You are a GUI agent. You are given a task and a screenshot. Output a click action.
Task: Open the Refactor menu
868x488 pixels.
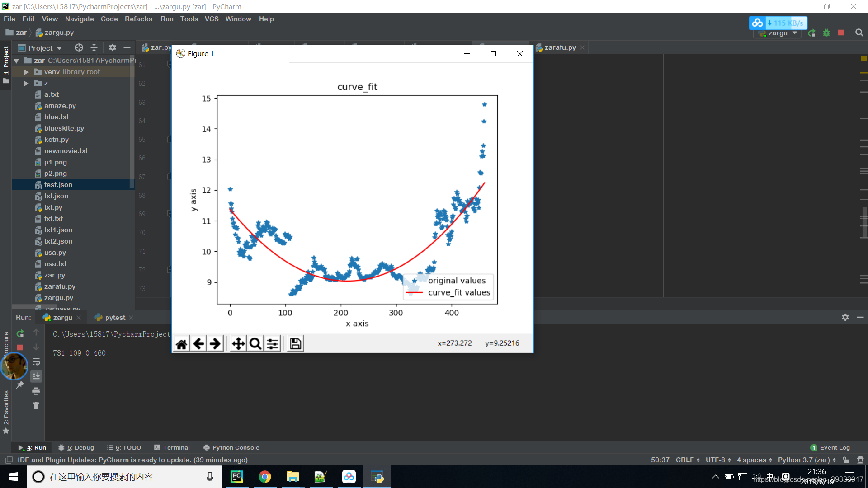(x=139, y=19)
